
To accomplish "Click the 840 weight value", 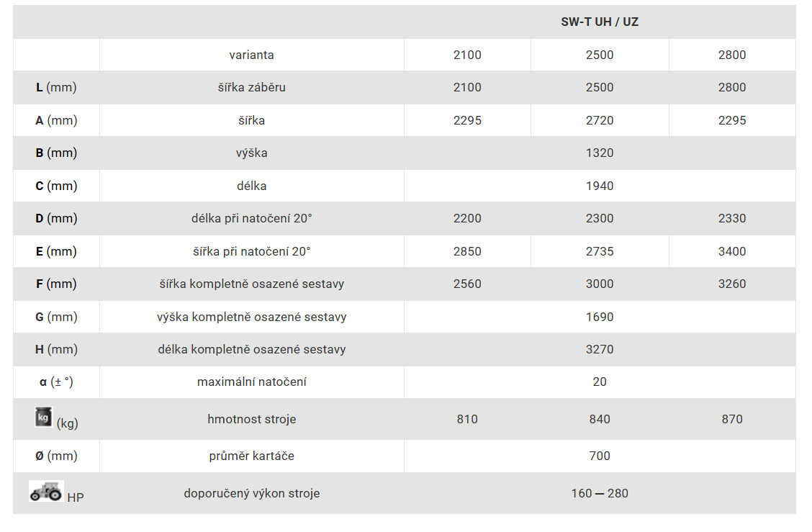I will click(600, 419).
